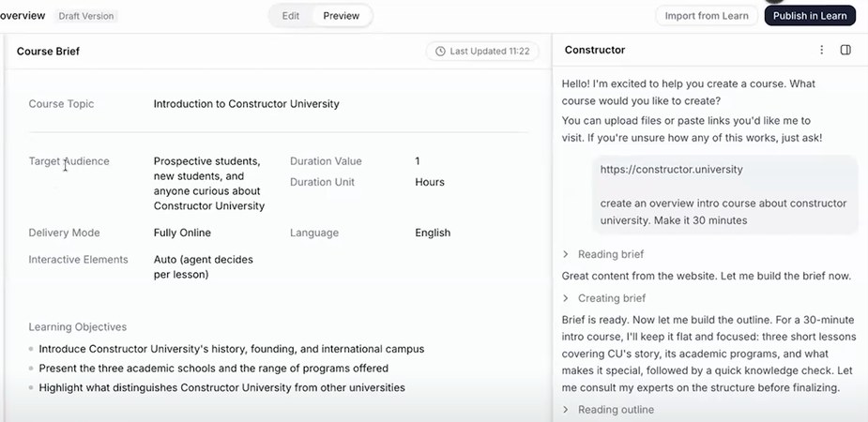Click the Course Topic label
868x422 pixels.
(61, 104)
